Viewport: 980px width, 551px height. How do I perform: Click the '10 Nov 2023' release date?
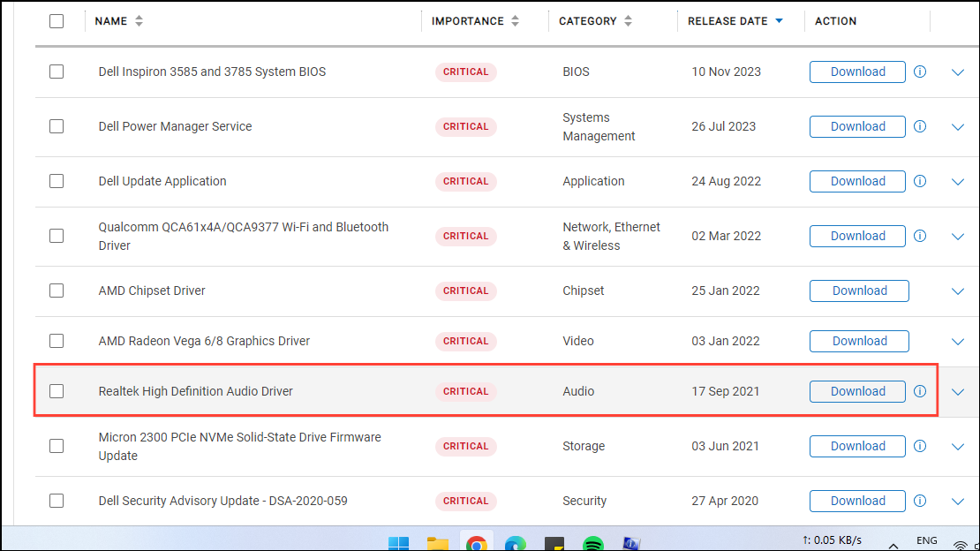(x=727, y=72)
